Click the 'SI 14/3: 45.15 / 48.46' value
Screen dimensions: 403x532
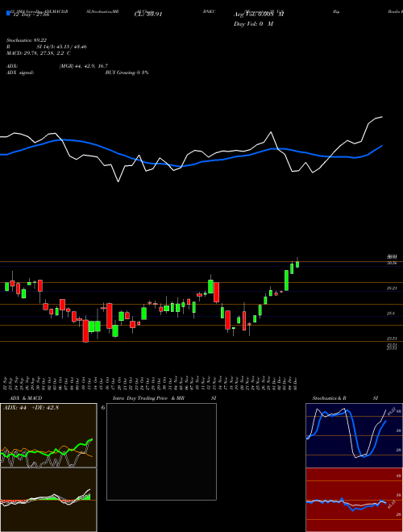point(62,47)
